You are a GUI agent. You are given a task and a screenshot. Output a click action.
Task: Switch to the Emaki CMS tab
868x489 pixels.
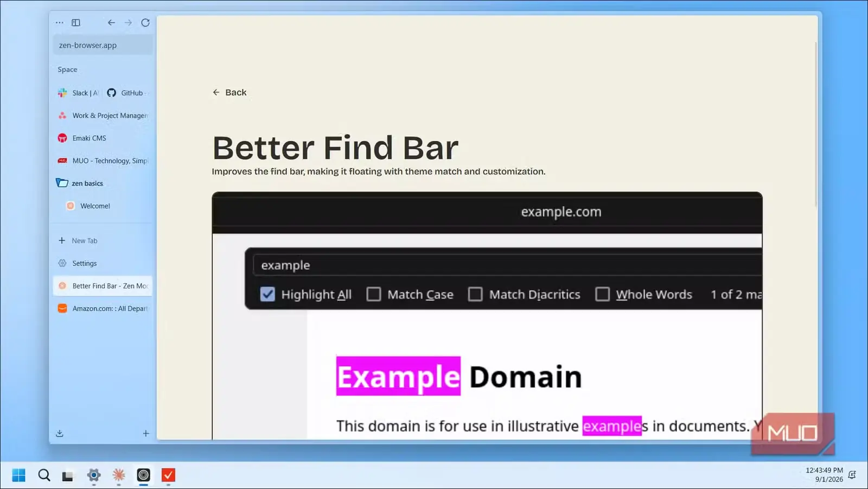pyautogui.click(x=103, y=138)
